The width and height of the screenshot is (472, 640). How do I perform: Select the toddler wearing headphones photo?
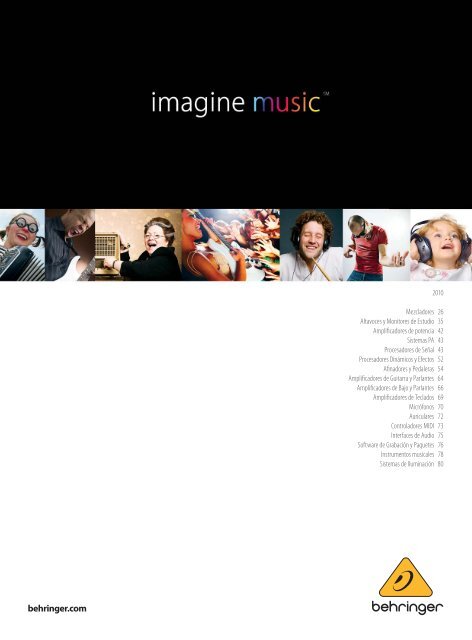441,245
